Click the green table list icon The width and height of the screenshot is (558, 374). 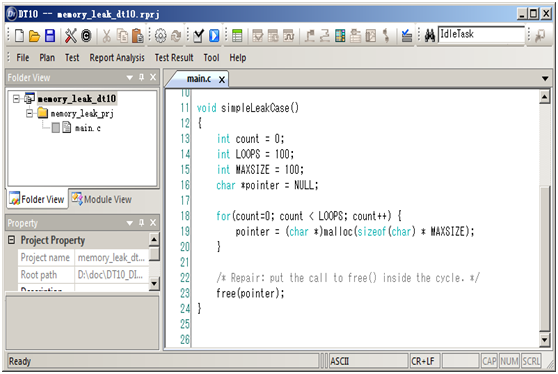pos(237,36)
